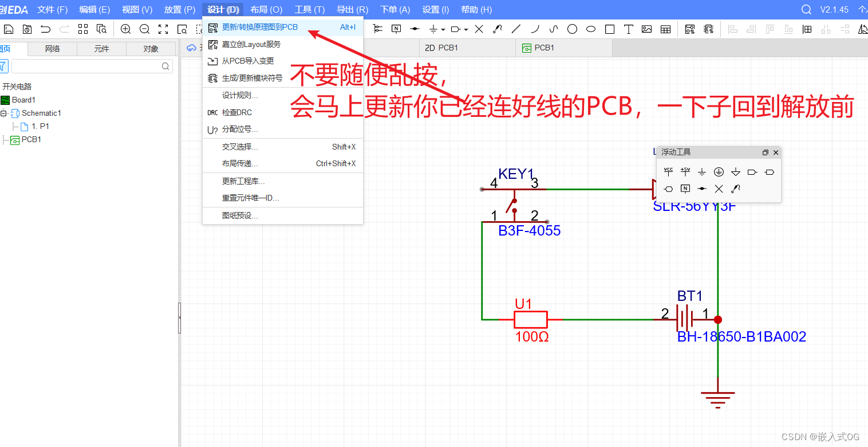Select the no-connect X in floating tools

click(x=719, y=189)
